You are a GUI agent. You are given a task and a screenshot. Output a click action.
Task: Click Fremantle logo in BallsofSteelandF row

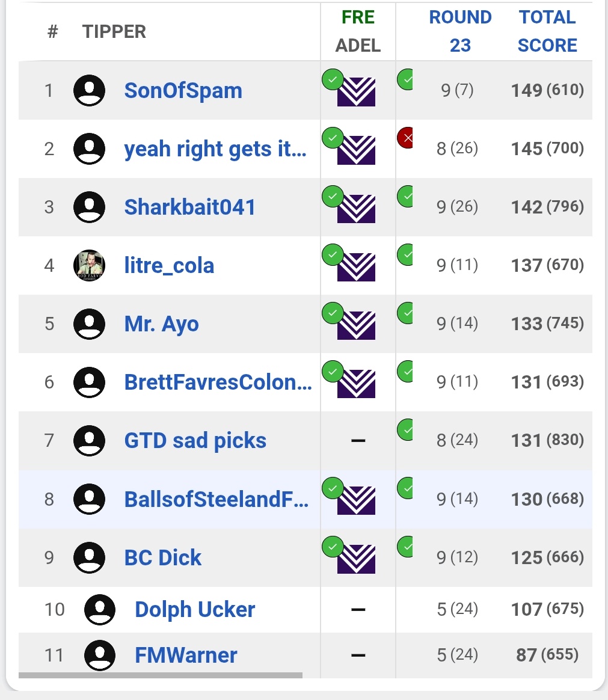click(x=356, y=500)
